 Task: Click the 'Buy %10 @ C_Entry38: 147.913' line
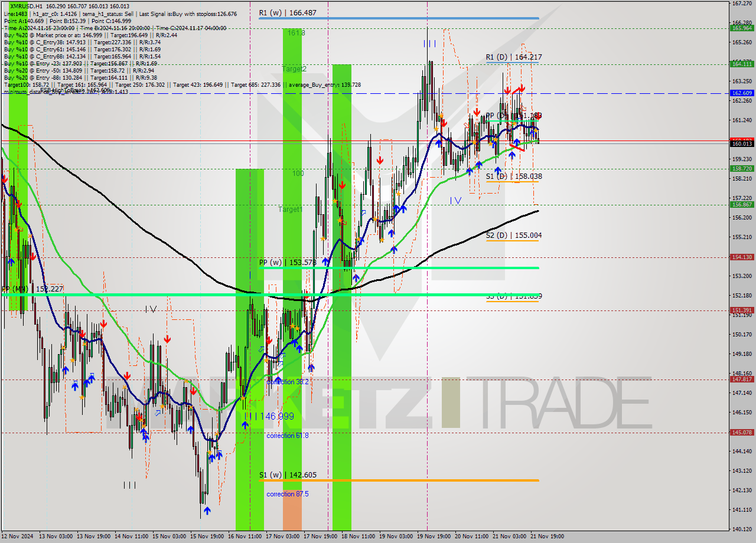point(82,42)
